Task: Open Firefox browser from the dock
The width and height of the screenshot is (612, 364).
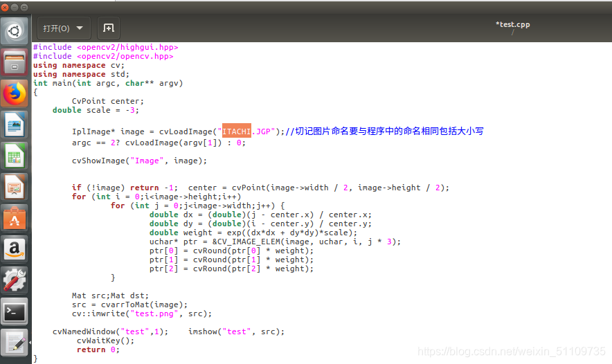Action: click(15, 93)
